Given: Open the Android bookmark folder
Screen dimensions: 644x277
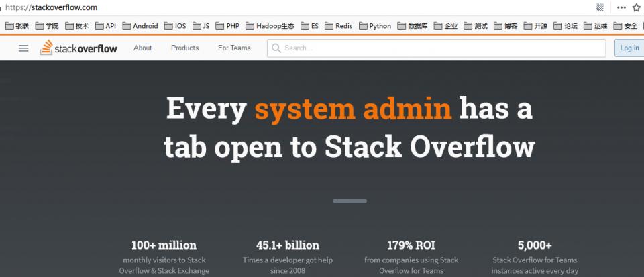Looking at the screenshot, I should coord(140,26).
